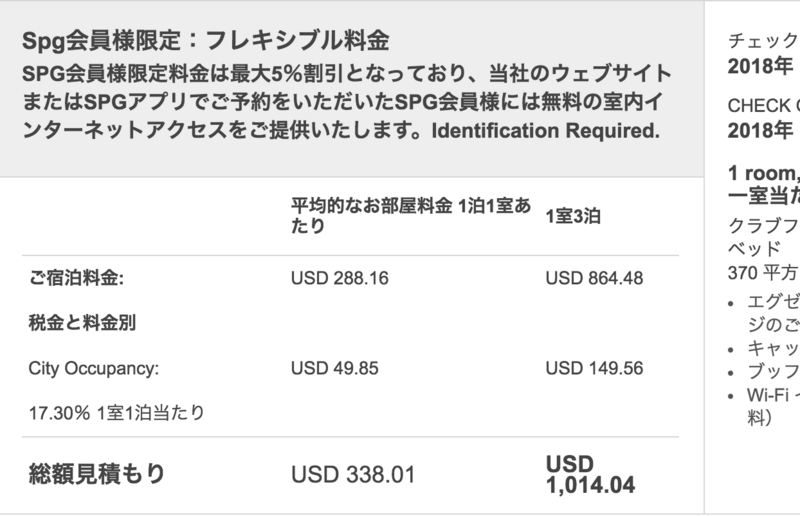This screenshot has height=516, width=800.
Task: Select the Identification Required text
Action: [x=545, y=131]
